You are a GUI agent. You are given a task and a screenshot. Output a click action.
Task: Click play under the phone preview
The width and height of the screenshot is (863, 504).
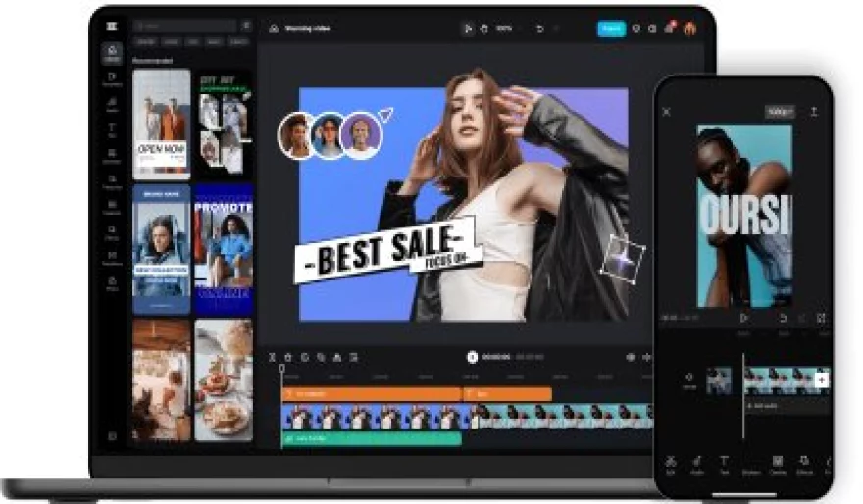click(744, 318)
